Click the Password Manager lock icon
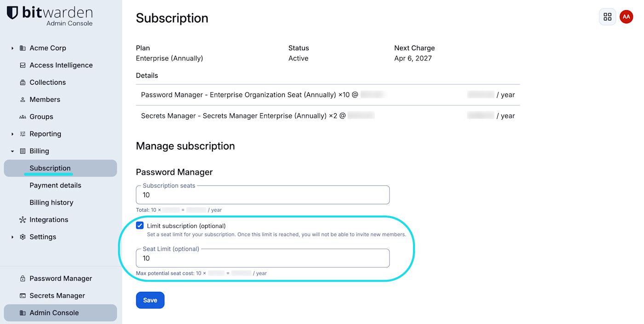This screenshot has width=644, height=324. (23, 278)
